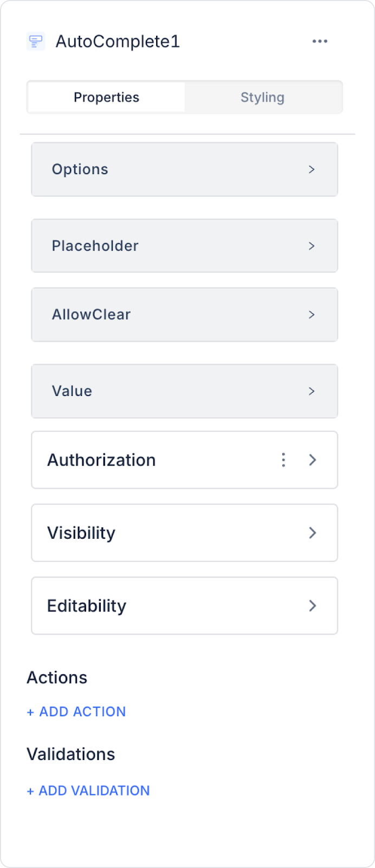Open Authorization's vertical three-dot menu
Viewport: 375px width, 868px height.
click(283, 460)
